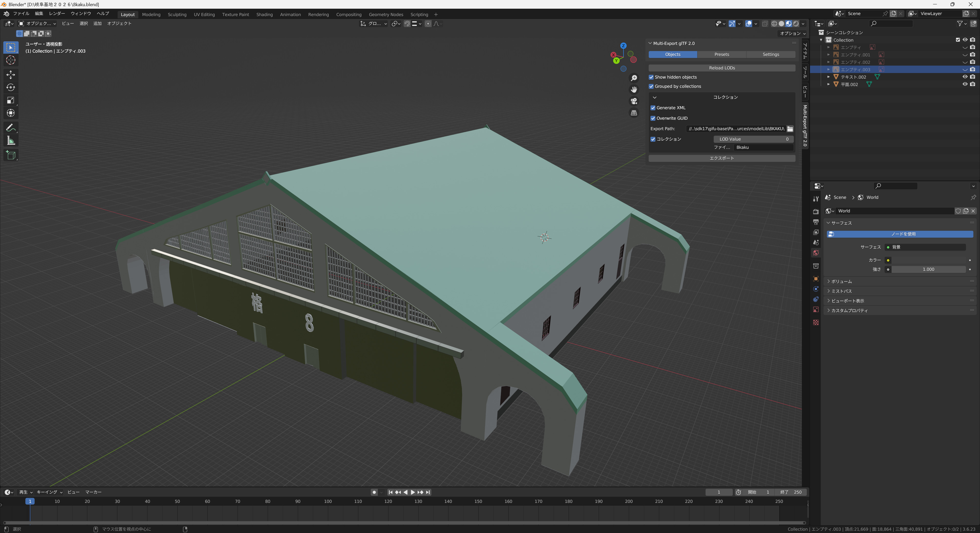Disable render for エンプティ.001 camera icon

click(972, 55)
